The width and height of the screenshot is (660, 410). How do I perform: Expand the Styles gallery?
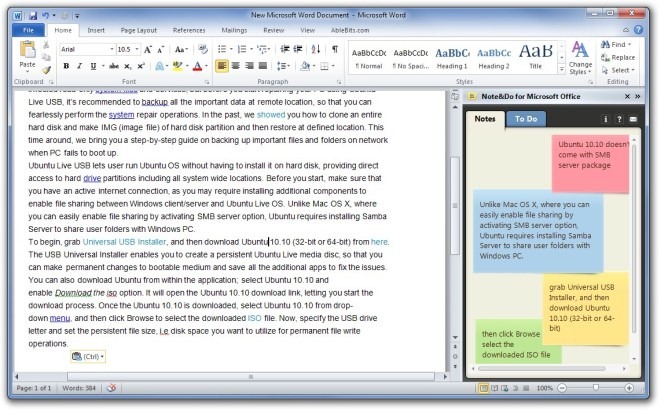[x=562, y=69]
